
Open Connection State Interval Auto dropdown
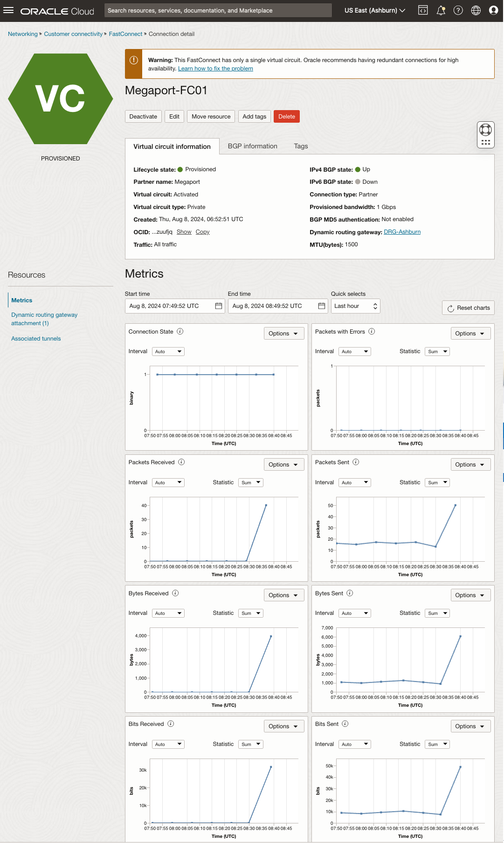coord(168,352)
